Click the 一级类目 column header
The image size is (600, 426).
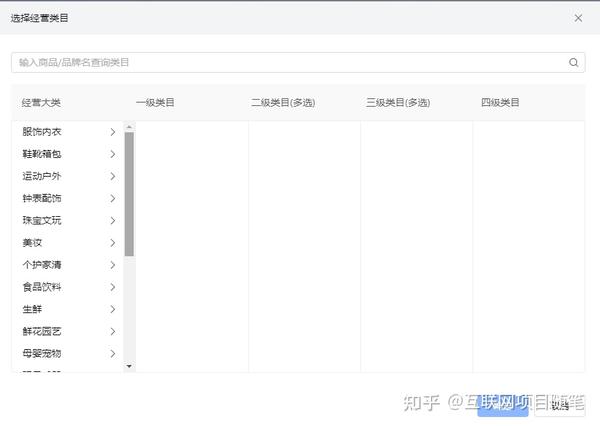[155, 103]
